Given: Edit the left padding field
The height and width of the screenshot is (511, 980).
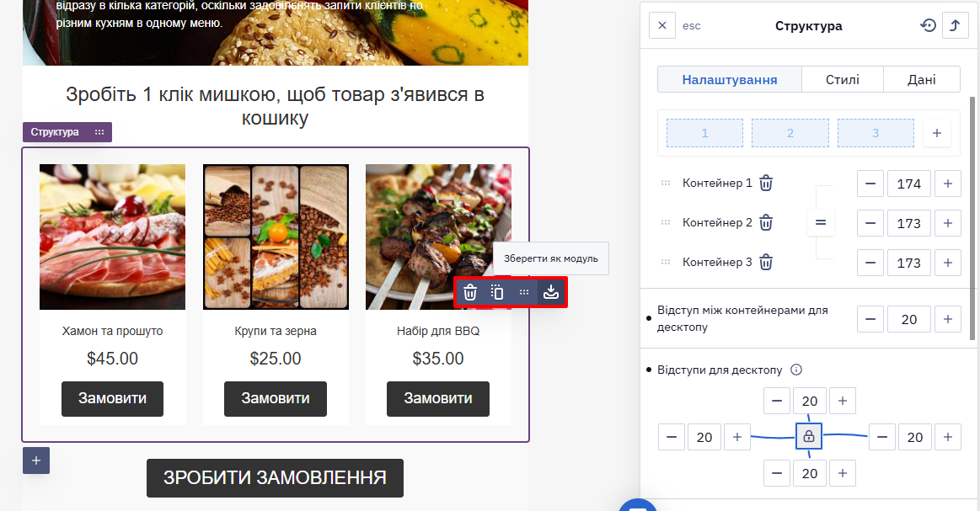Looking at the screenshot, I should tap(704, 437).
